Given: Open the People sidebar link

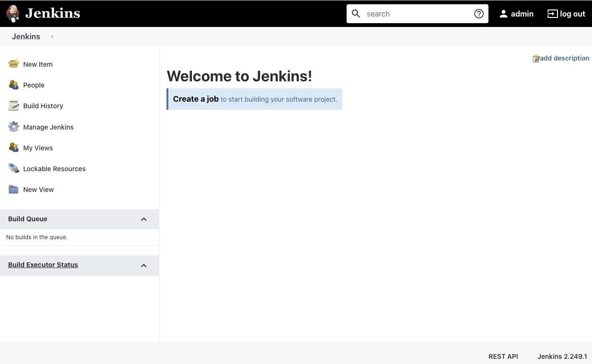Looking at the screenshot, I should 34,85.
